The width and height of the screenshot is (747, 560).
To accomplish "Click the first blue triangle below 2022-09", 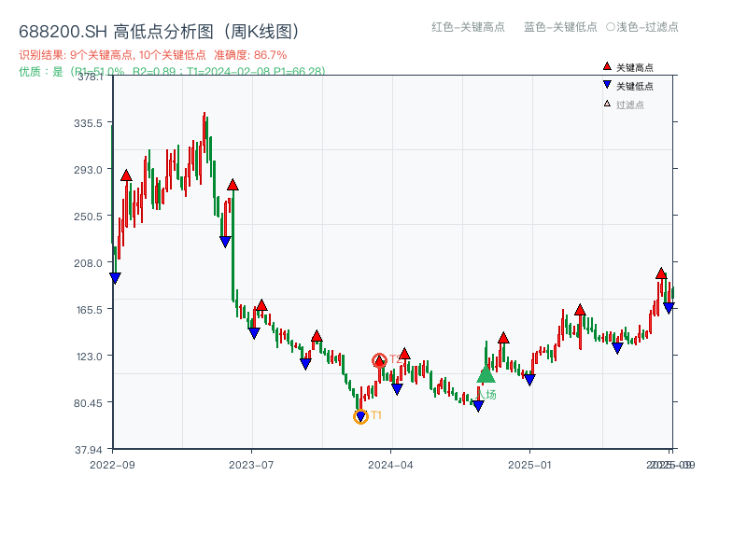I will [x=116, y=278].
